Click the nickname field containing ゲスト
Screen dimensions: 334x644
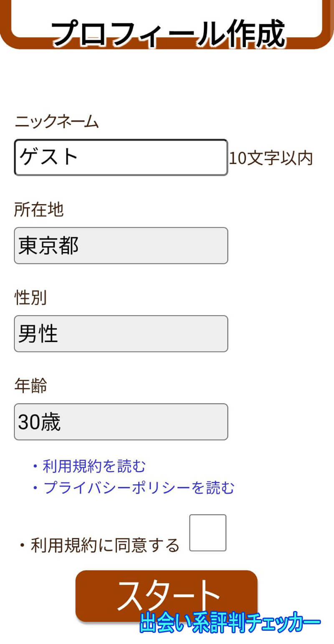coord(121,157)
